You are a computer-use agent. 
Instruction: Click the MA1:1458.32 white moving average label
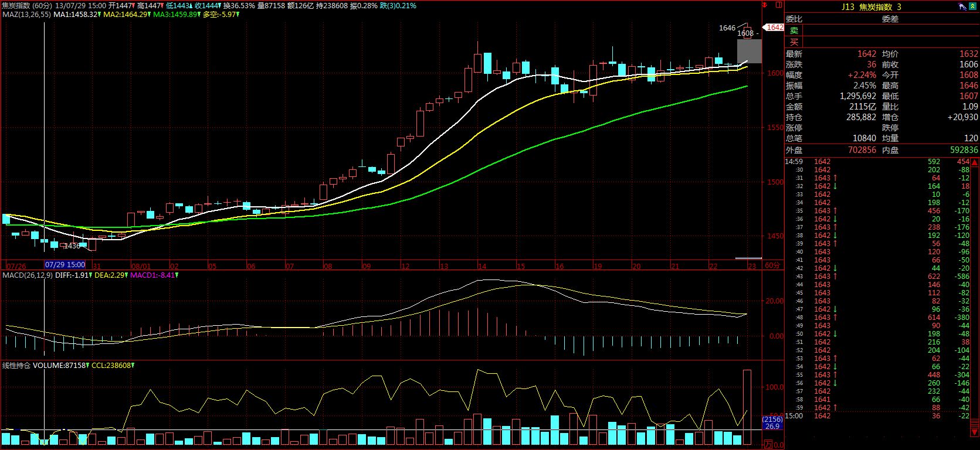pos(76,14)
